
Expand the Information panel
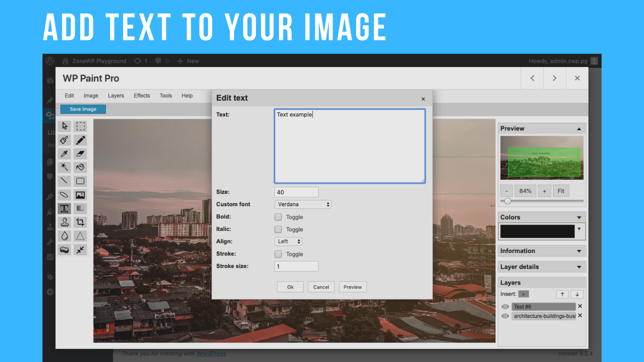coord(579,251)
